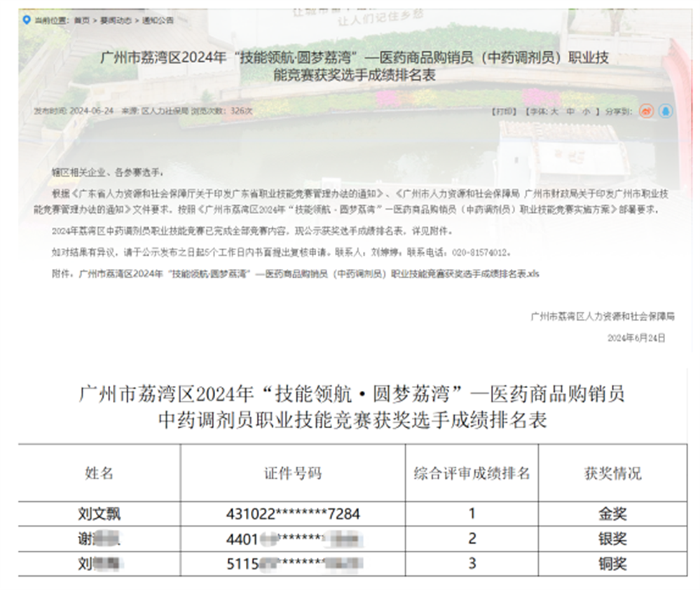The width and height of the screenshot is (700, 590).
Task: Open 要闻动态 in the breadcrumb
Action: [x=116, y=20]
